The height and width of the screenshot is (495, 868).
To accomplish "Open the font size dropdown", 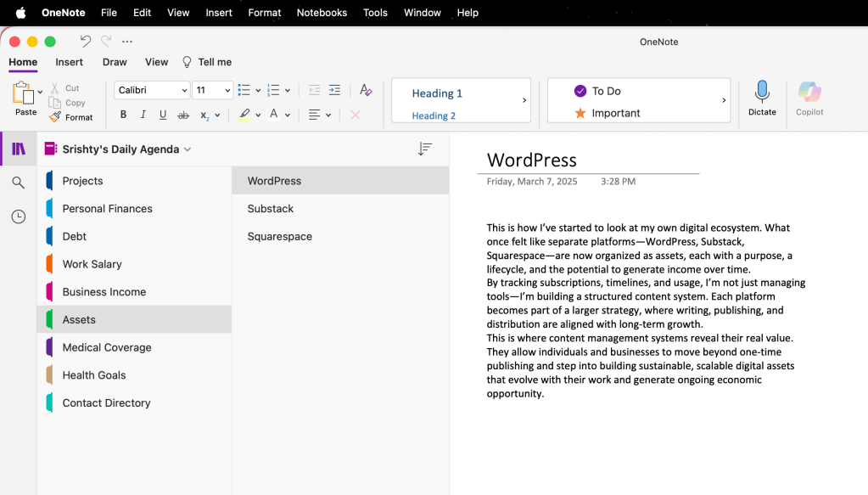I will tap(212, 90).
